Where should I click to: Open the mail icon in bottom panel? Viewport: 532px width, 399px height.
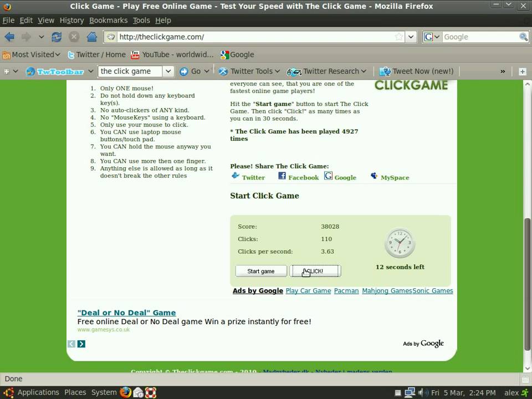coord(138,392)
